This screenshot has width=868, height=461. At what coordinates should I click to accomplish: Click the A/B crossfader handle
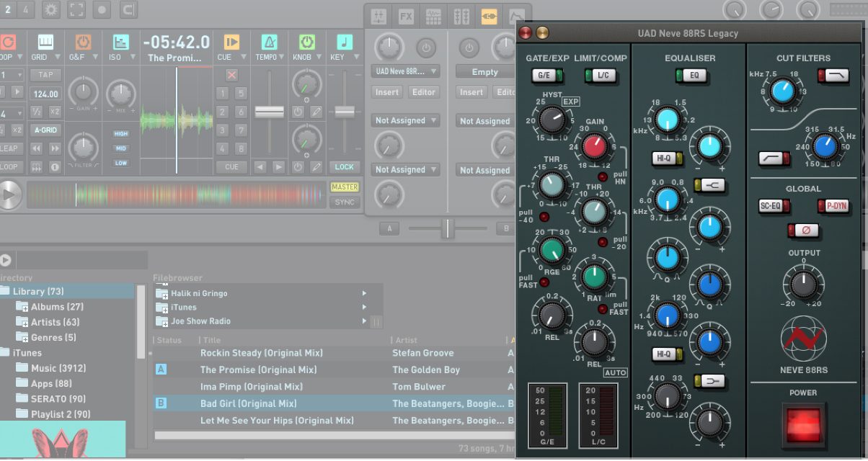point(448,229)
